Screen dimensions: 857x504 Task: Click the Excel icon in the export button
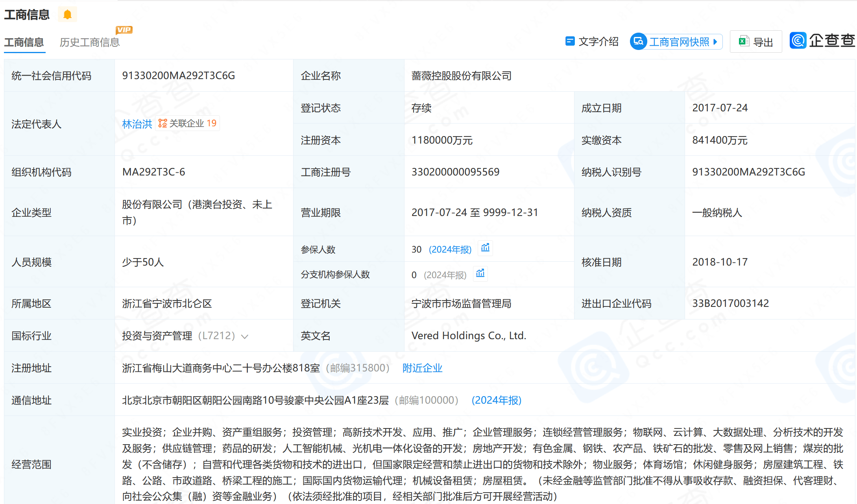coord(743,41)
